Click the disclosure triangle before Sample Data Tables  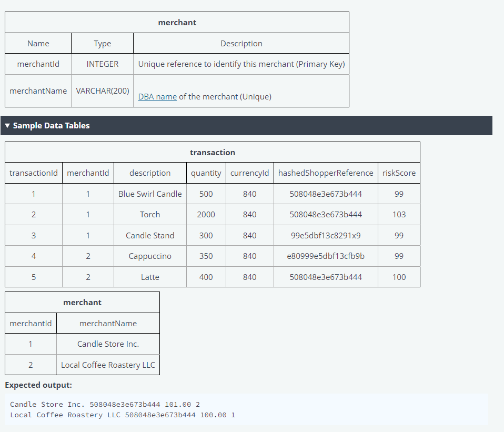pyautogui.click(x=6, y=125)
